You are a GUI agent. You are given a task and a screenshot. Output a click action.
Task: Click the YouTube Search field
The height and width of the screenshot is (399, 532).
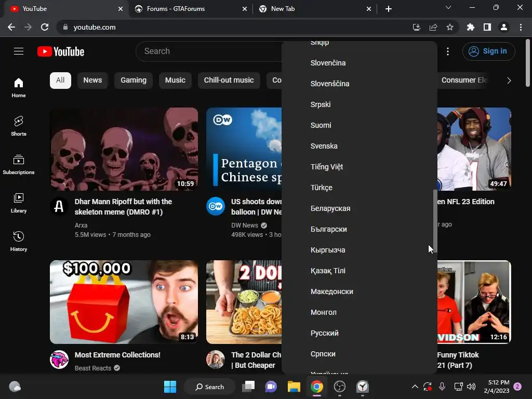click(209, 51)
